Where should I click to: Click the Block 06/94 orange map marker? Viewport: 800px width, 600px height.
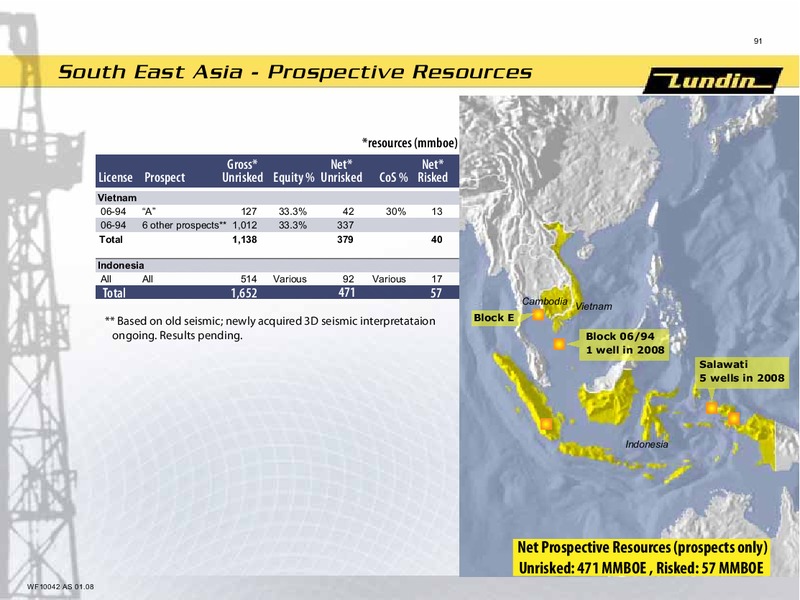[x=559, y=344]
